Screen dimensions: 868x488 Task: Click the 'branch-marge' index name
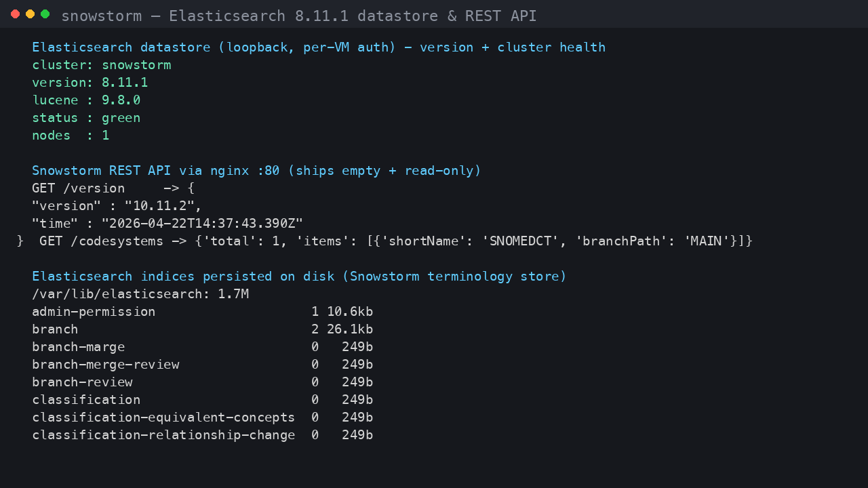coord(79,347)
